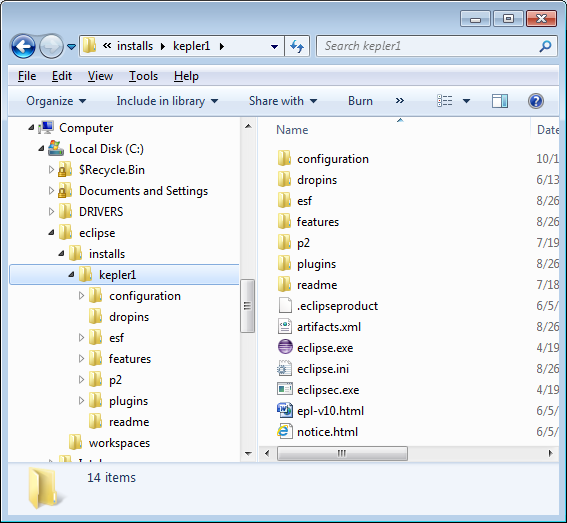The image size is (567, 523).
Task: Select readme folder icon in file list
Action: (x=285, y=284)
